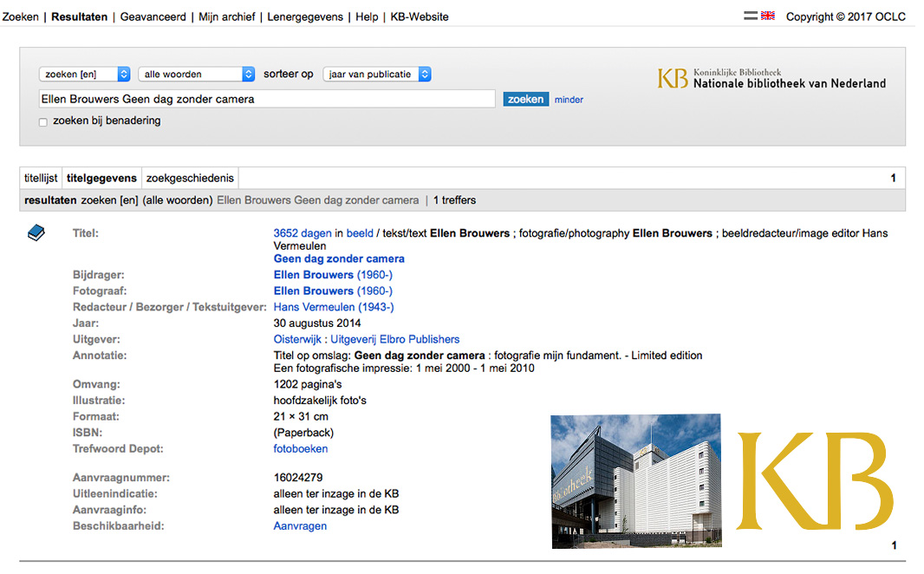Viewport: 924px width, 574px height.
Task: Click into the search query text field
Action: pos(266,99)
